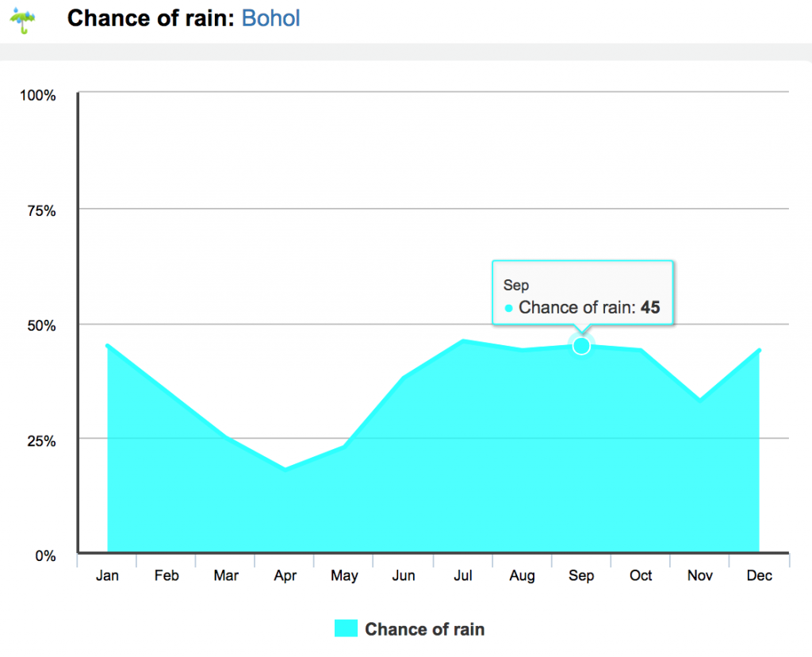The height and width of the screenshot is (657, 812).
Task: Toggle the Chance of rain legend label
Action: (424, 629)
